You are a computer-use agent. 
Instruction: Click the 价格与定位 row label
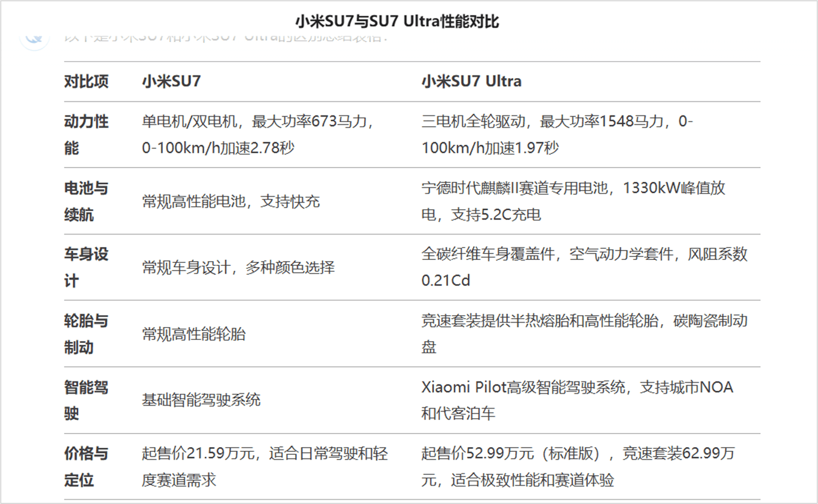click(87, 467)
